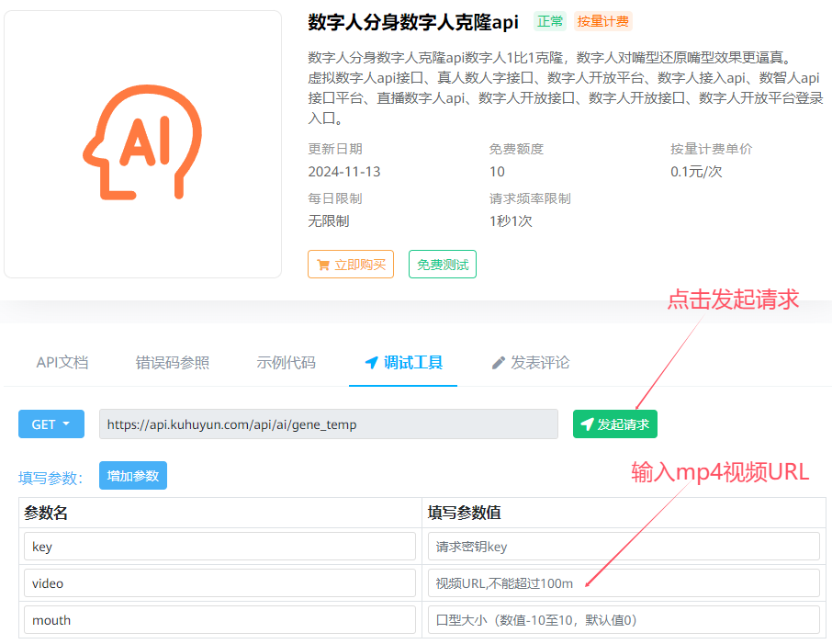
Task: Focus the 请求密钥key value input
Action: tap(624, 547)
